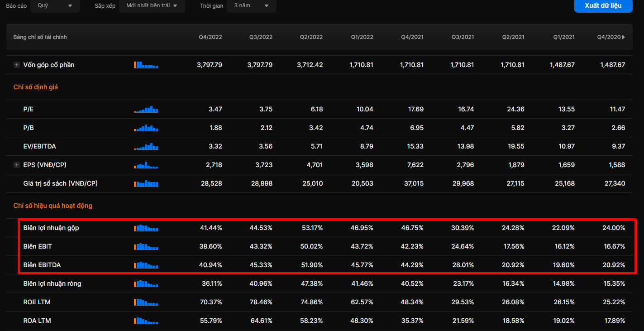
Task: Open the P/B sparkline chart
Action: click(146, 128)
